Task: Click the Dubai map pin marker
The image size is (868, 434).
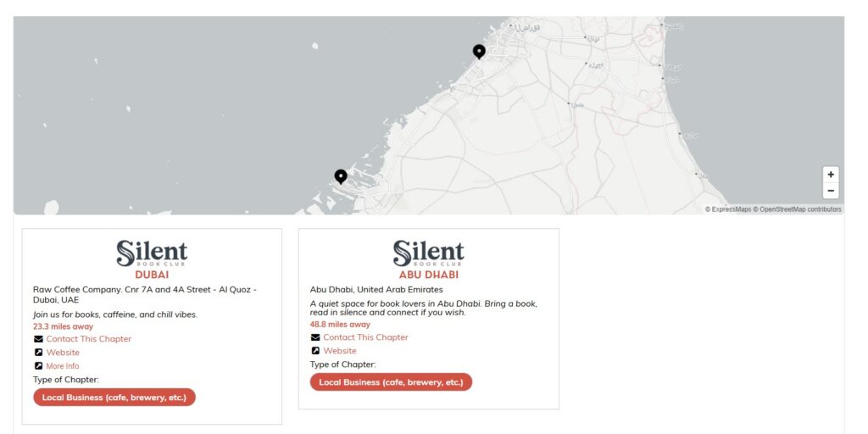Action: coord(479,52)
